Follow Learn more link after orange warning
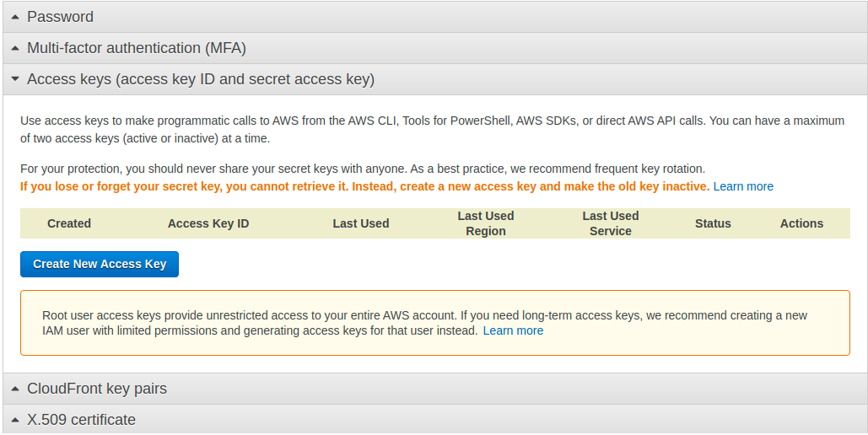 743,186
